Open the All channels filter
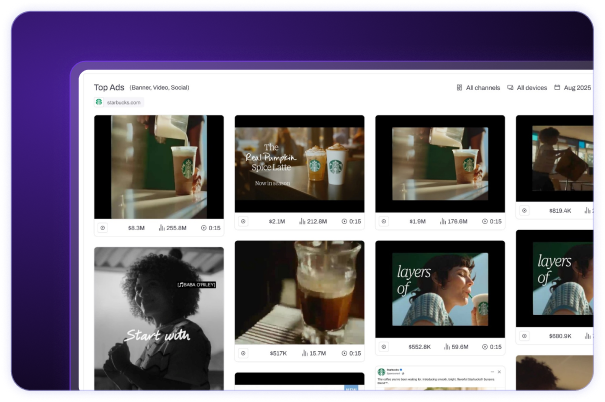605x402 pixels. click(482, 88)
